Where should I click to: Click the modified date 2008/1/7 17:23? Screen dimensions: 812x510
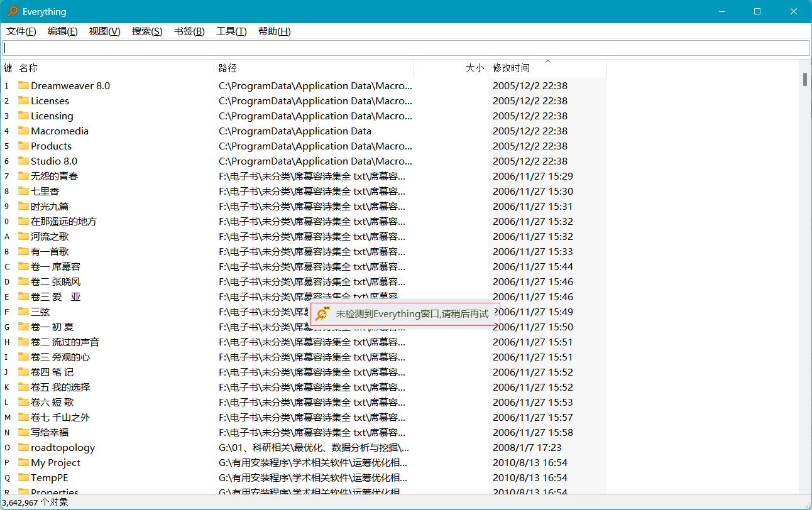click(527, 447)
